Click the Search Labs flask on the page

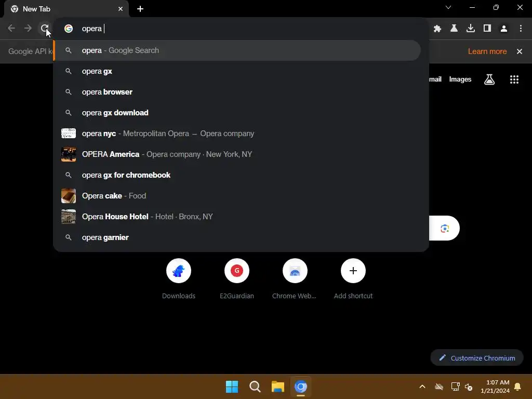pyautogui.click(x=489, y=79)
